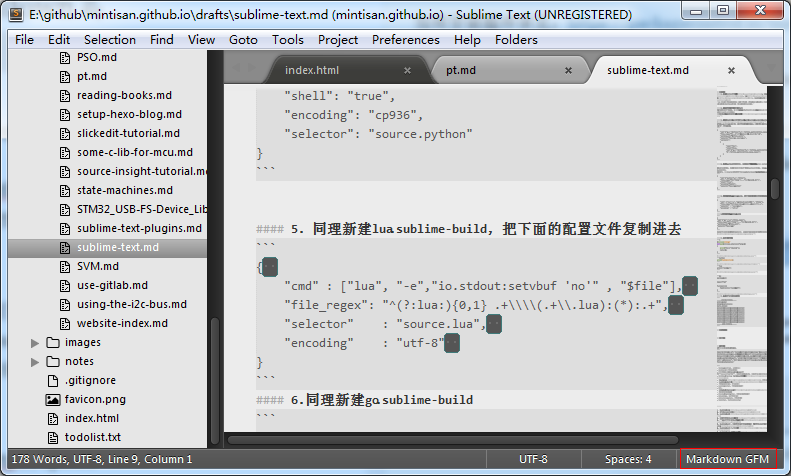Select slickedit-tutorial.md in file tree
This screenshot has width=791, height=476.
[x=128, y=134]
